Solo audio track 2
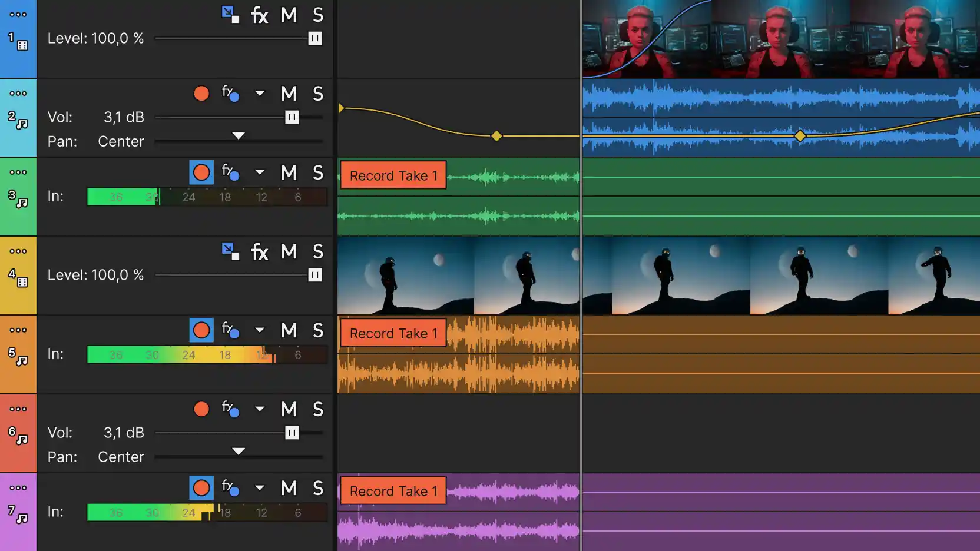The height and width of the screenshot is (551, 980). pyautogui.click(x=318, y=94)
